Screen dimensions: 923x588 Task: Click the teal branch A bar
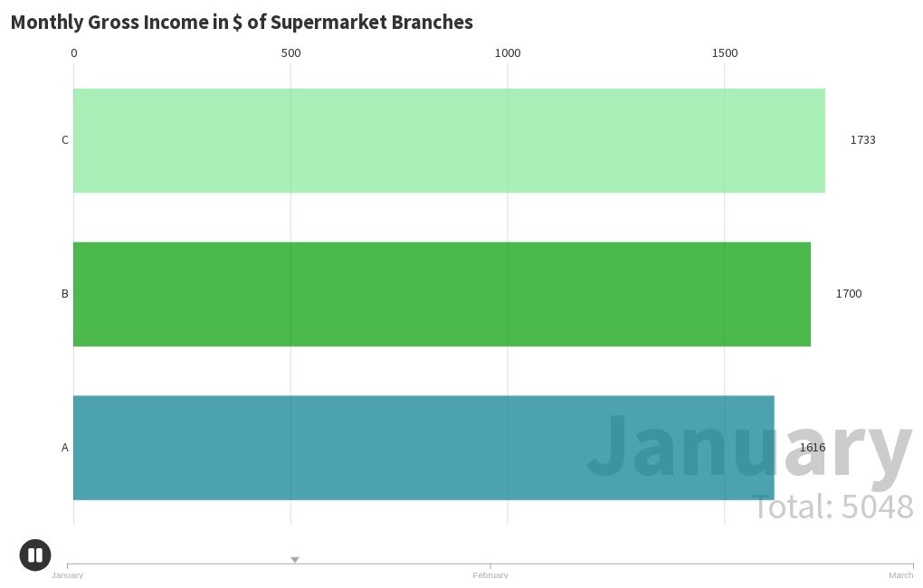[423, 448]
